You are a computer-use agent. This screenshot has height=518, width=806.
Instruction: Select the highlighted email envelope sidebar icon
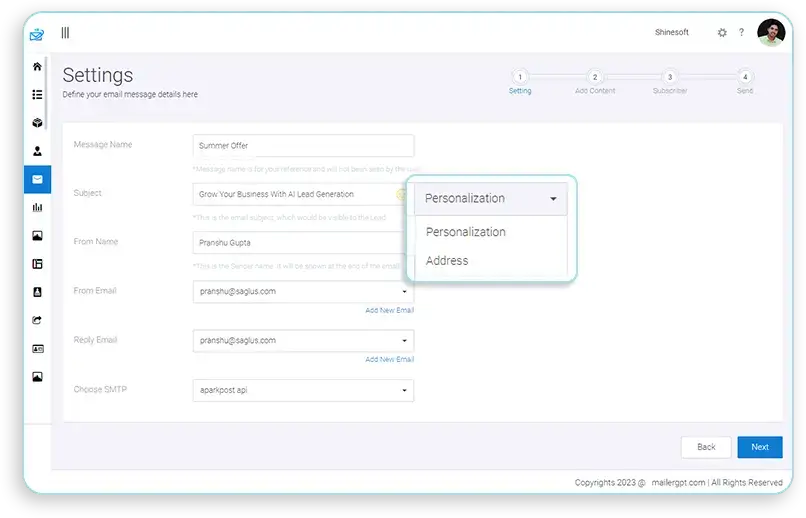(x=37, y=179)
